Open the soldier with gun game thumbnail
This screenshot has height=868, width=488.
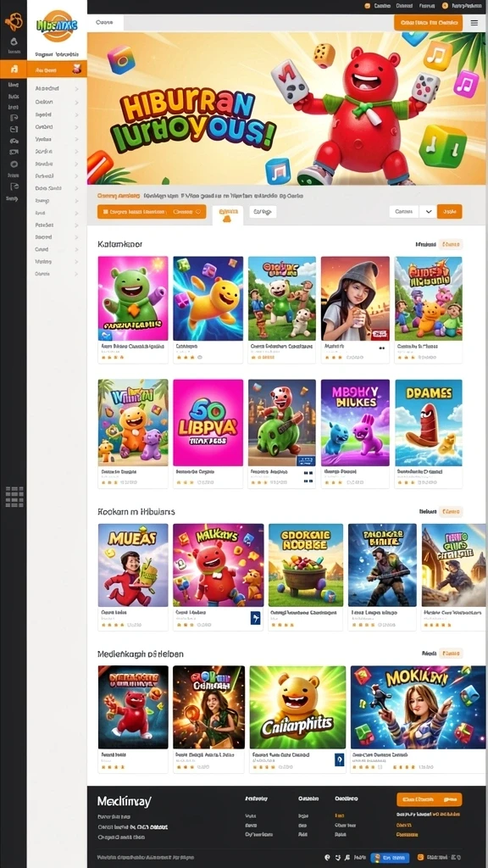[382, 565]
